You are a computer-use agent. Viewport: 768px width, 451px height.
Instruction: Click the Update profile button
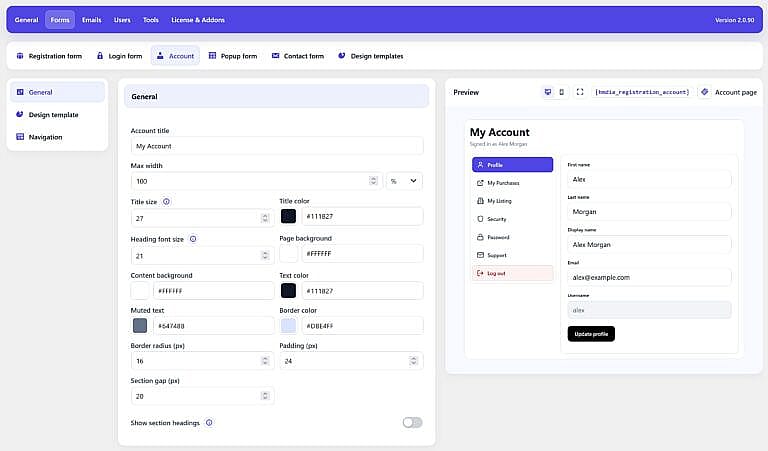pos(591,334)
